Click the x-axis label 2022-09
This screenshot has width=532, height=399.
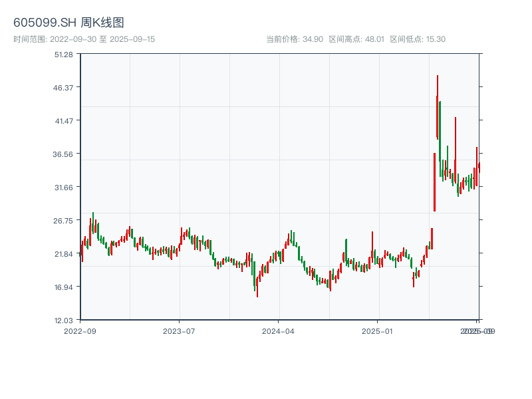tap(80, 331)
